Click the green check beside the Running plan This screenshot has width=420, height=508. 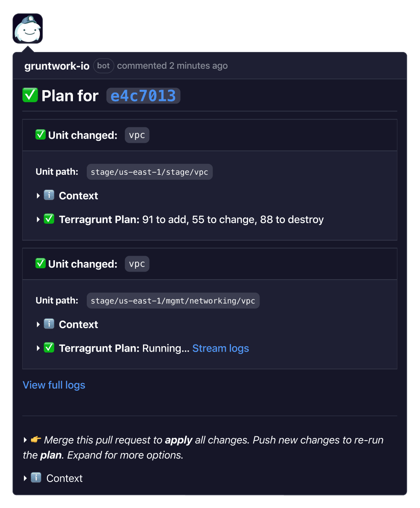(x=49, y=347)
